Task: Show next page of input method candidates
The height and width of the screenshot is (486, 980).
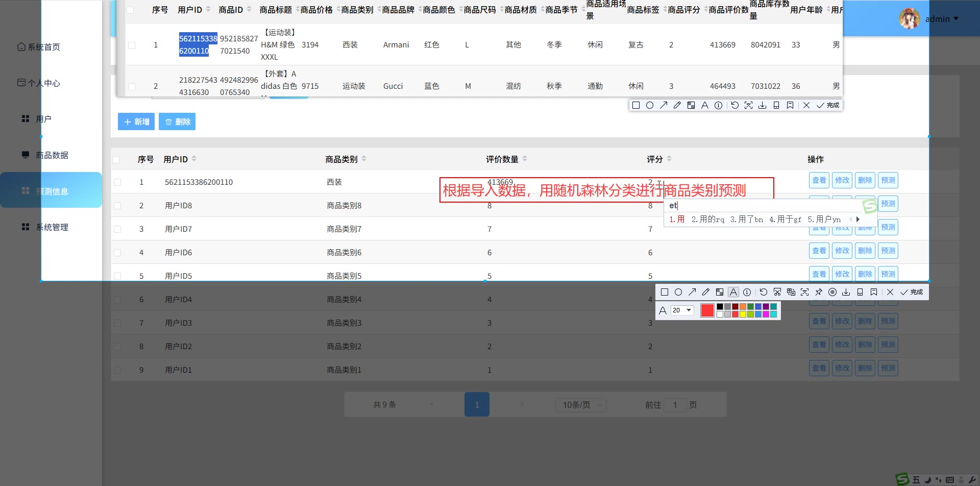Action: click(858, 220)
